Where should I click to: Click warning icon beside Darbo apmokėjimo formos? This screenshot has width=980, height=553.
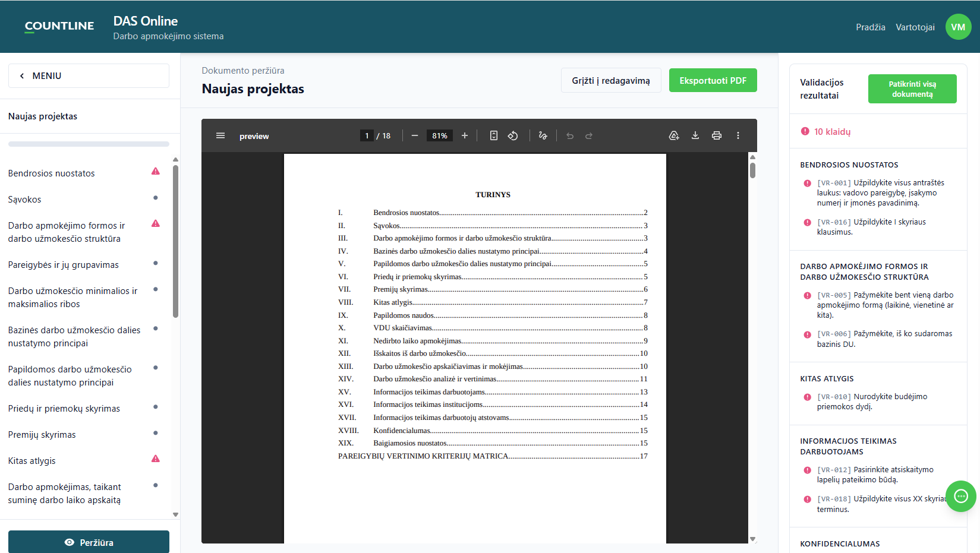click(156, 223)
